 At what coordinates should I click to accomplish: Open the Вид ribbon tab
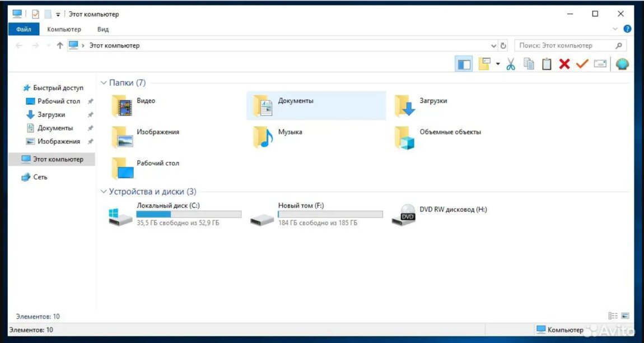tap(103, 29)
